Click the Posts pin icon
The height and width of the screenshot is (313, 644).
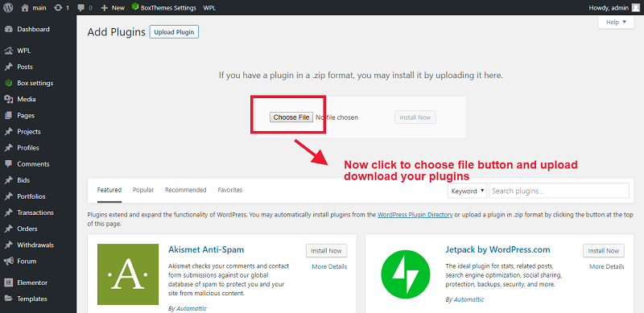[x=8, y=67]
